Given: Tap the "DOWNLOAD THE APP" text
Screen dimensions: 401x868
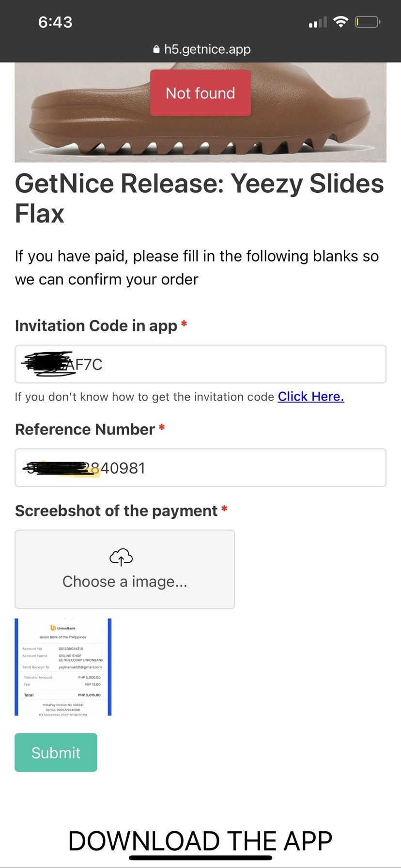Looking at the screenshot, I should 200,840.
